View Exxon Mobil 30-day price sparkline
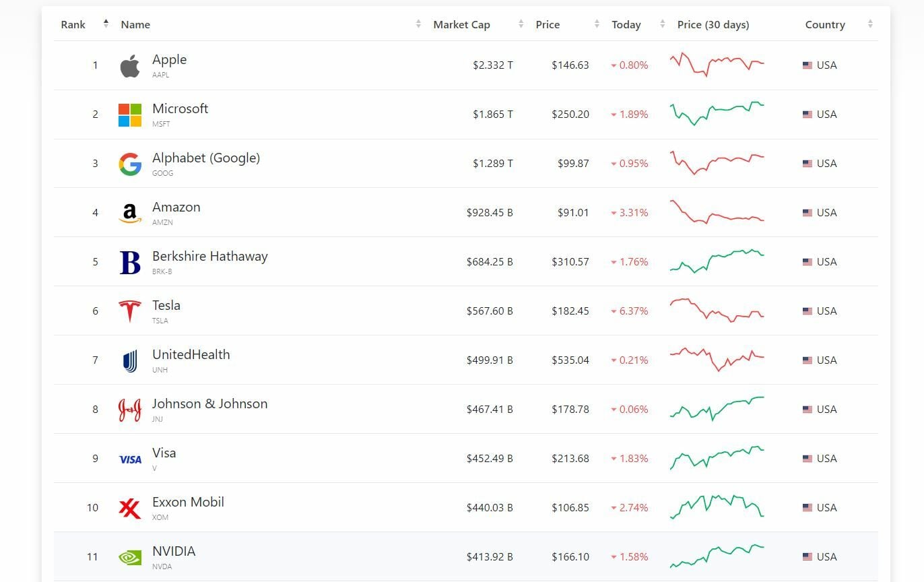The width and height of the screenshot is (924, 582). [x=717, y=507]
